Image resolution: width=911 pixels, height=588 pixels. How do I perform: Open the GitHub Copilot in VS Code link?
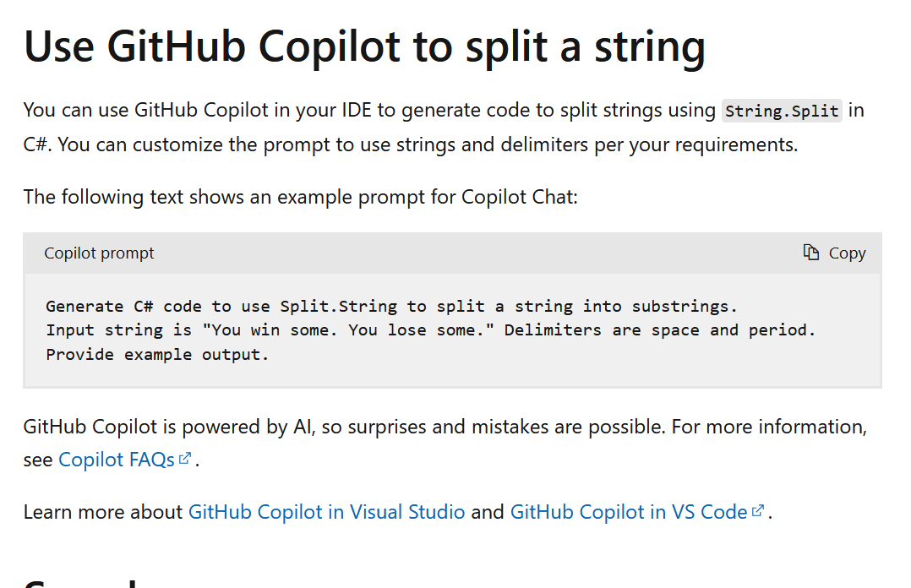pyautogui.click(x=628, y=512)
